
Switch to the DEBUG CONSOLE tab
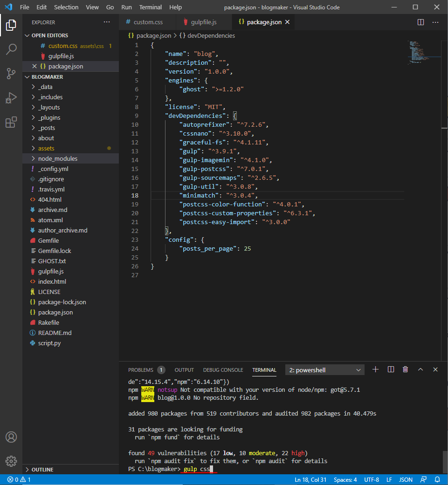point(223,370)
